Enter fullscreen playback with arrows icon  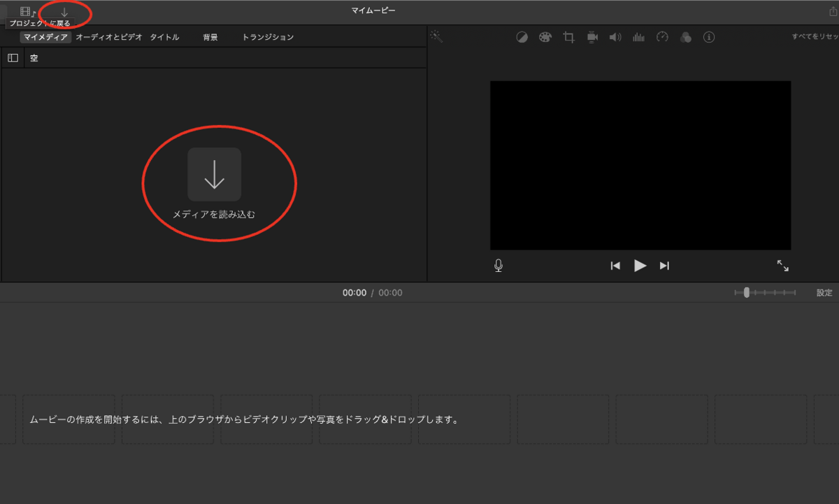783,266
